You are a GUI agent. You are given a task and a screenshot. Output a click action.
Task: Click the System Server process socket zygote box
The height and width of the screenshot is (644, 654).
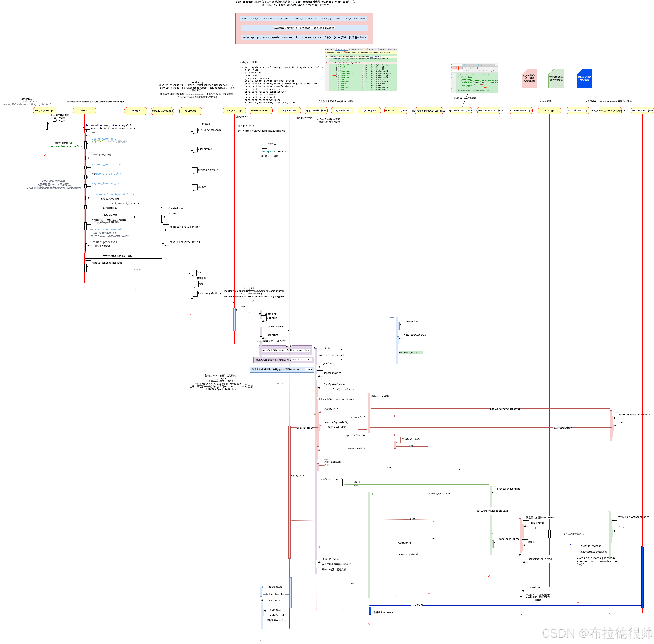tap(304, 28)
